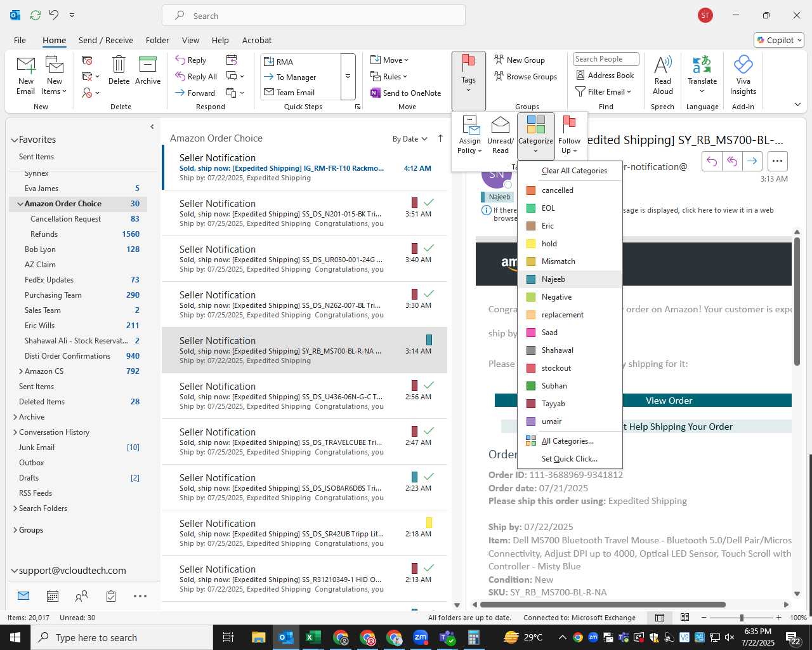Open the Acrobat tab

click(257, 40)
